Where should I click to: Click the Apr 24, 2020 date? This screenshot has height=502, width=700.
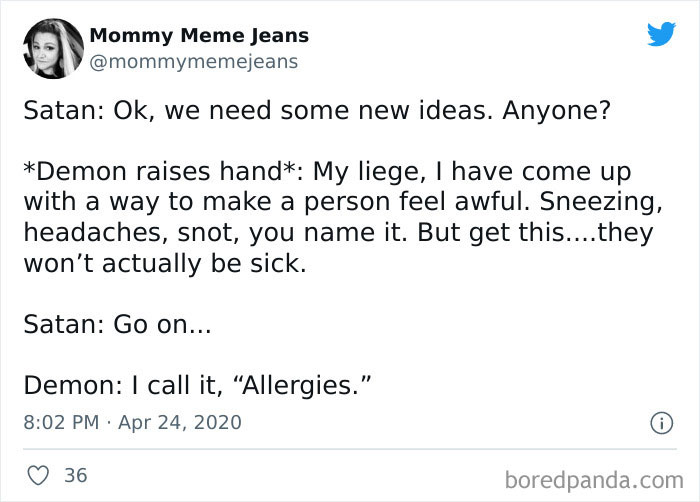point(179,422)
